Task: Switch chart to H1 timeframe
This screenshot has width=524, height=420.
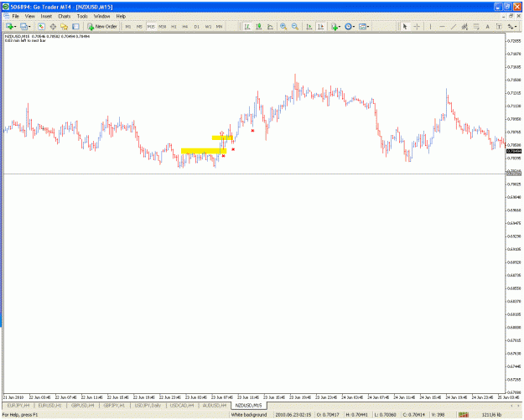Action: pos(174,26)
